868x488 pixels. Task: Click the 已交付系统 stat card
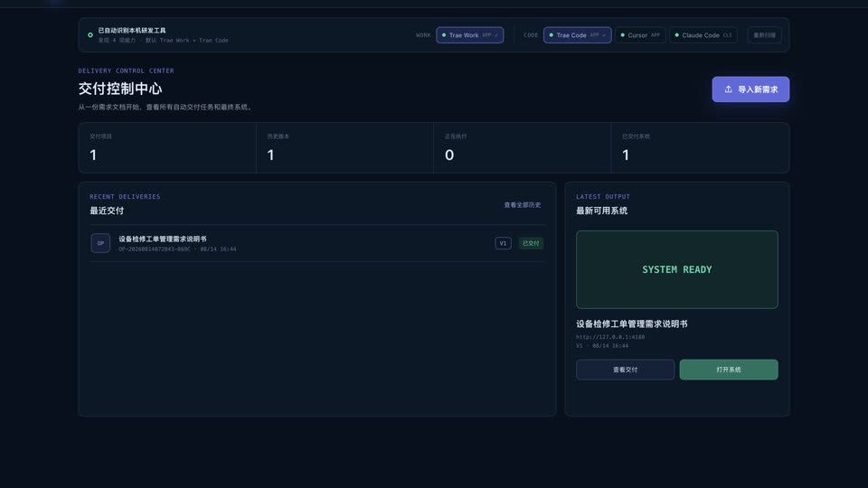(700, 147)
